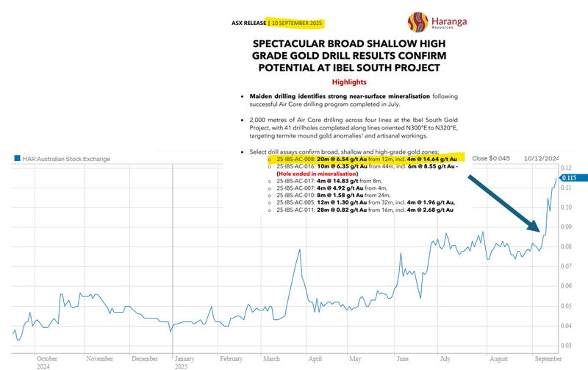
Task: Click the 10/12/2024 date readout
Action: coord(542,158)
